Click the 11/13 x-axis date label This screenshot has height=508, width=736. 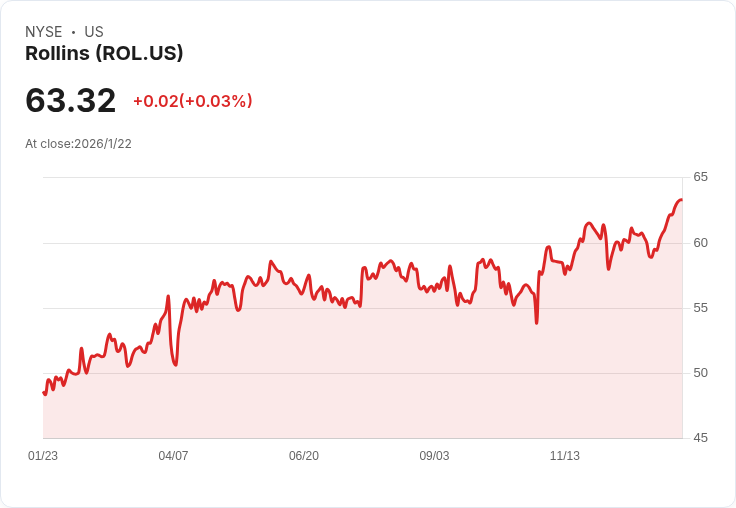(565, 456)
